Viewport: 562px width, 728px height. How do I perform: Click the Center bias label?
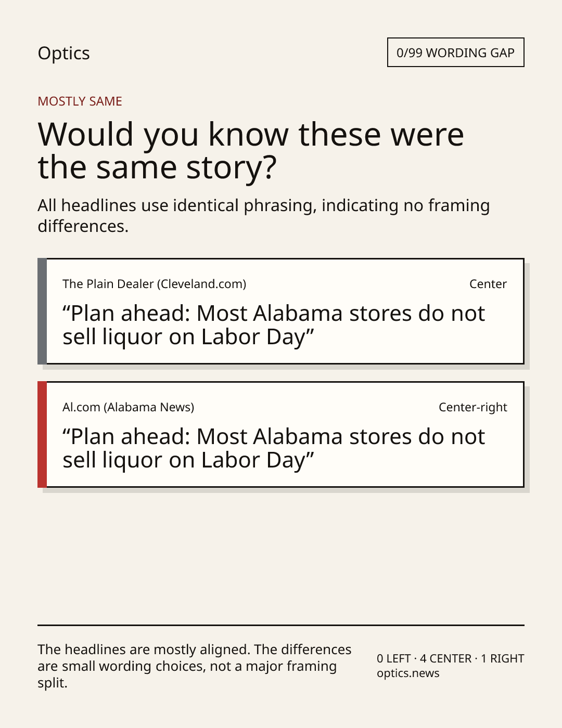[488, 284]
